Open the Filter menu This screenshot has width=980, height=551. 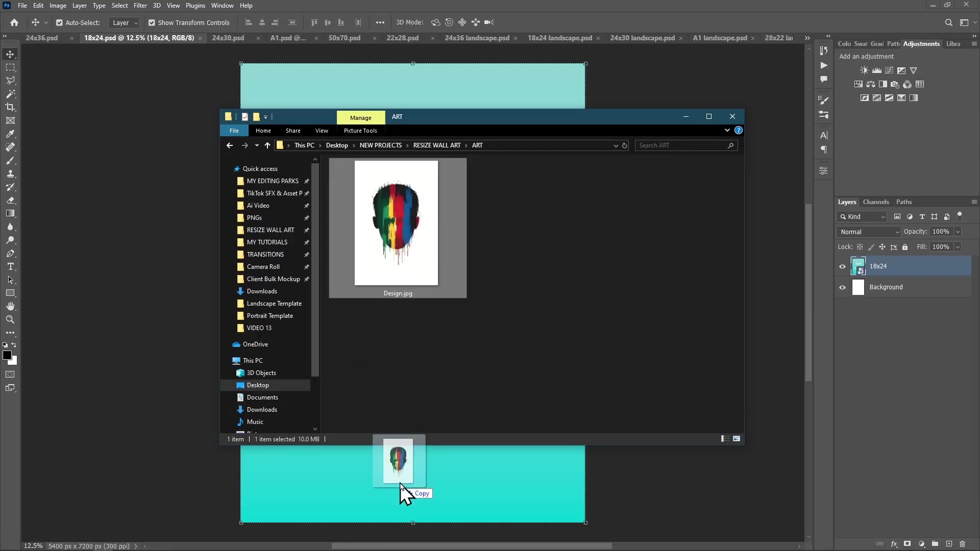140,6
